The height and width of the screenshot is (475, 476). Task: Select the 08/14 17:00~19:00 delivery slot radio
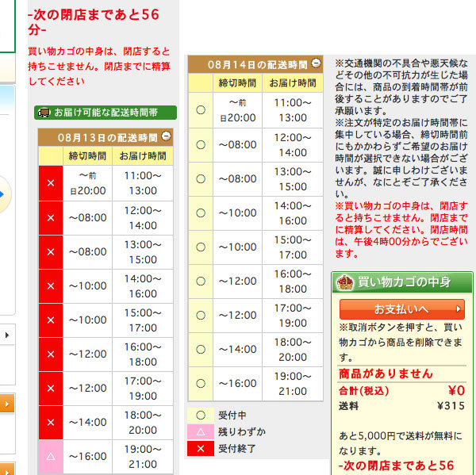coord(200,315)
